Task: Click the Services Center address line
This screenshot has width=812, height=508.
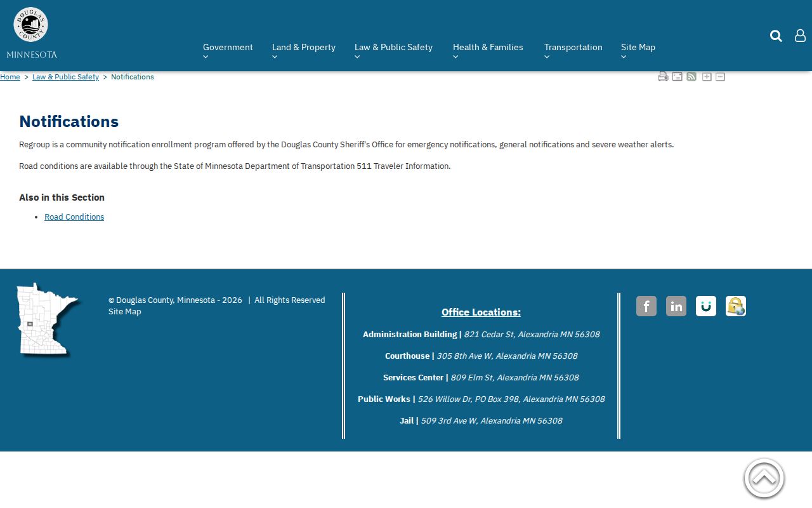Action: click(481, 377)
